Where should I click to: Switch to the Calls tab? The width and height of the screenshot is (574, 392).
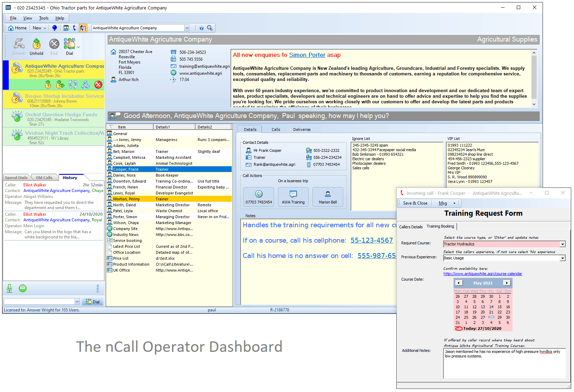(x=276, y=130)
